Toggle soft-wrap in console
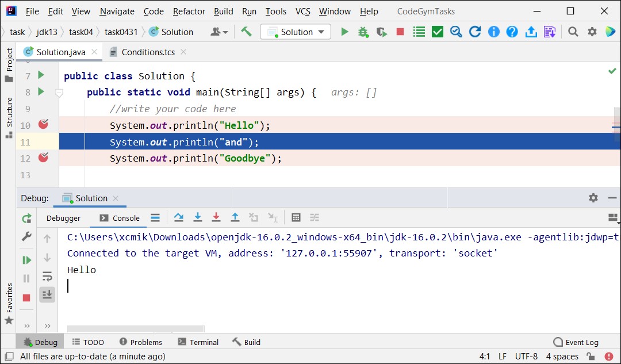Screen dimensions: 621x364 pos(47,275)
